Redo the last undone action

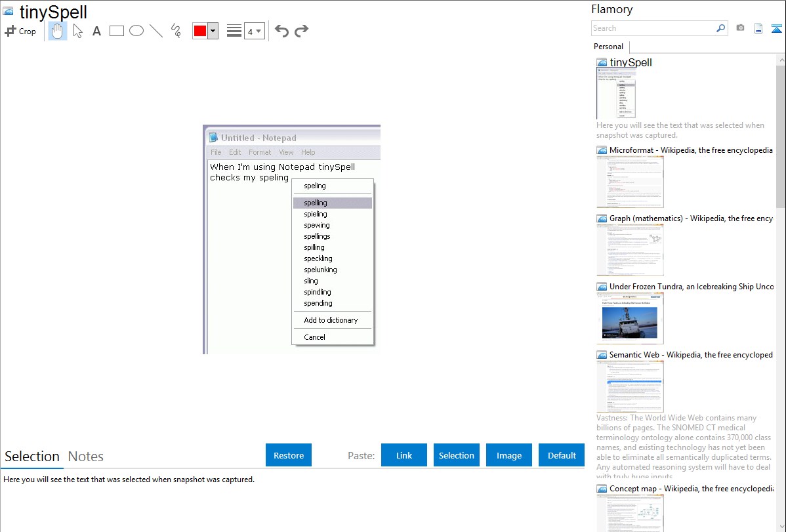click(301, 31)
